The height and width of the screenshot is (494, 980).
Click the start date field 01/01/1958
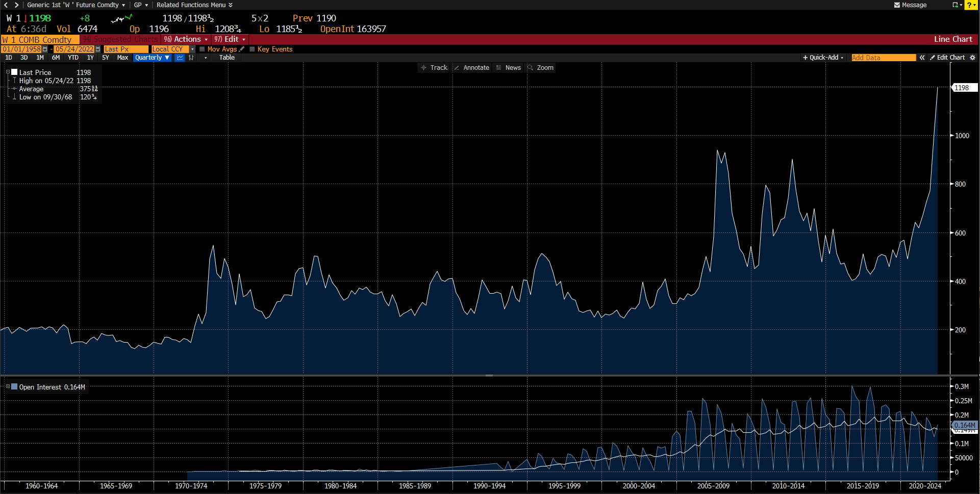coord(21,49)
